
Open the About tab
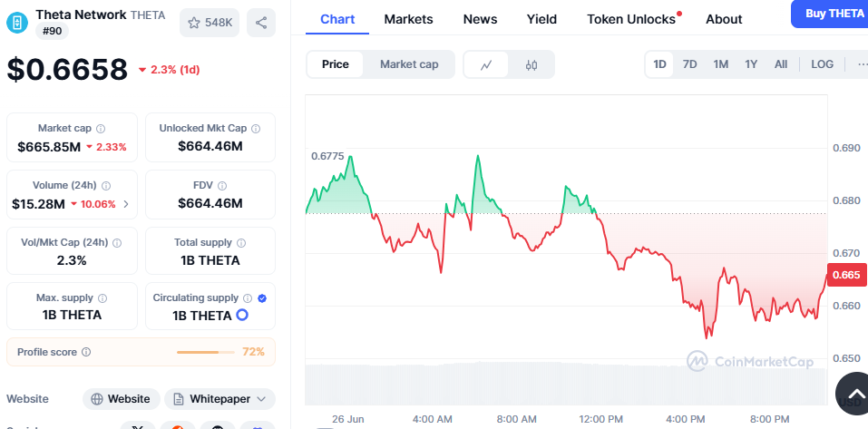724,19
